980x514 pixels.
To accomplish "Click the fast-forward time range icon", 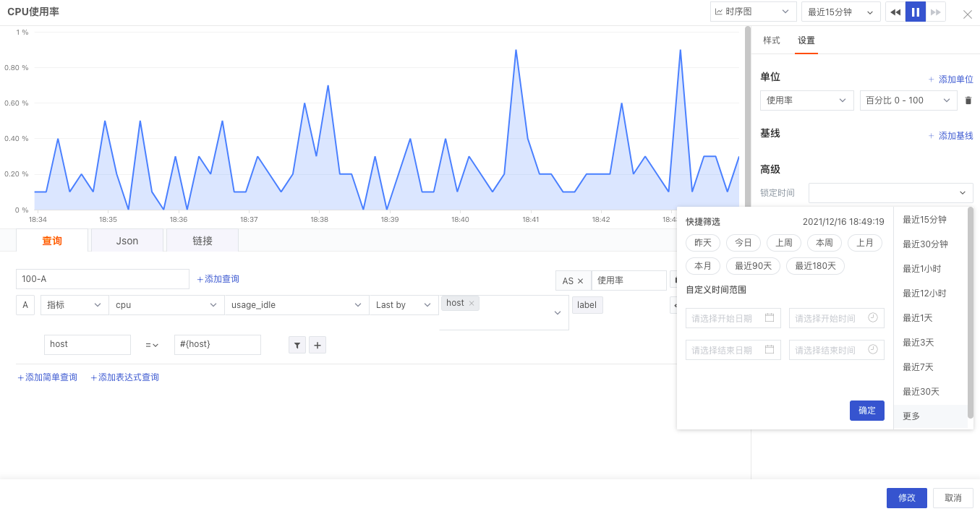I will pos(936,12).
